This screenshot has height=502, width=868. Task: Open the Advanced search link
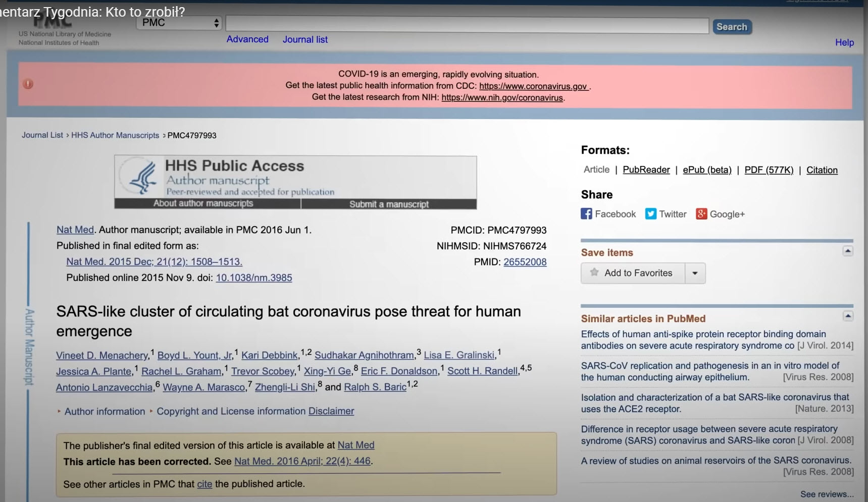247,39
